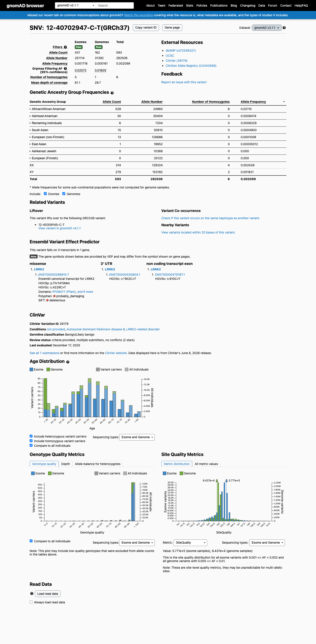Uncheck the Exomes include checkbox

click(45, 194)
